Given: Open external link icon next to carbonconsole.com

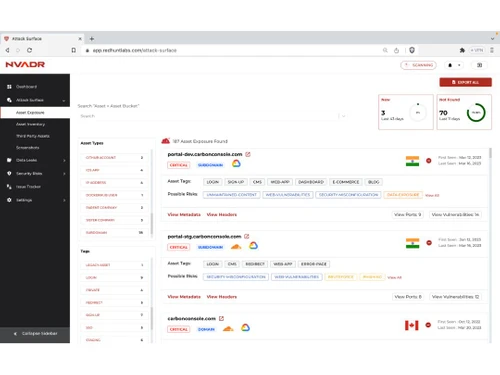Looking at the screenshot, I should point(221,318).
